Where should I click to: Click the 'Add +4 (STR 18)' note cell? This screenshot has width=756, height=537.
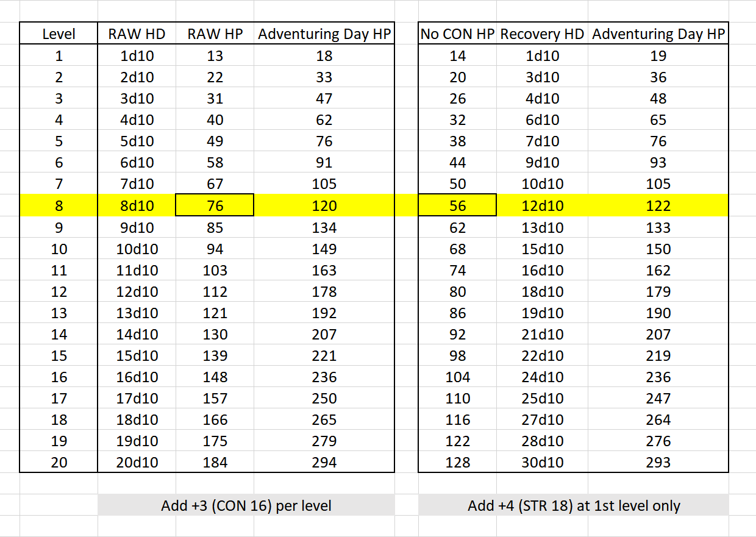point(573,505)
